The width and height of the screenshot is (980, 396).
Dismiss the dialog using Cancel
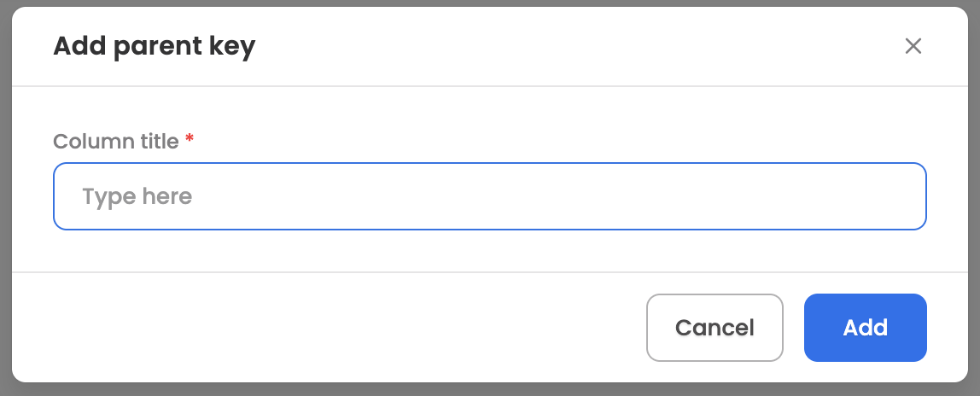tap(715, 327)
